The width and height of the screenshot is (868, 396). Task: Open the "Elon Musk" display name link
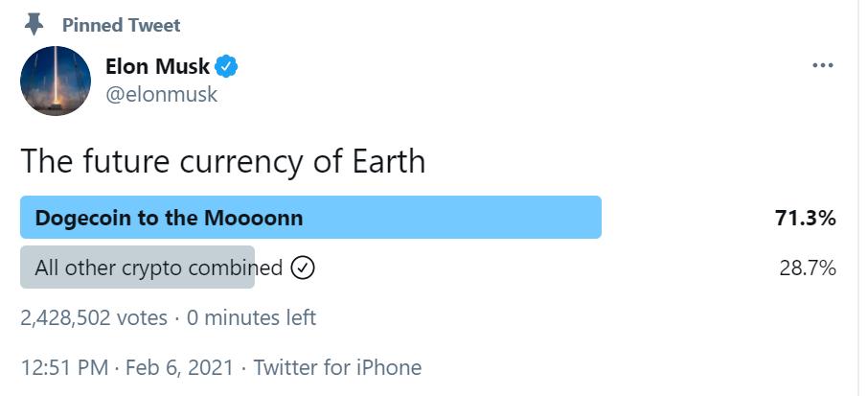point(157,67)
